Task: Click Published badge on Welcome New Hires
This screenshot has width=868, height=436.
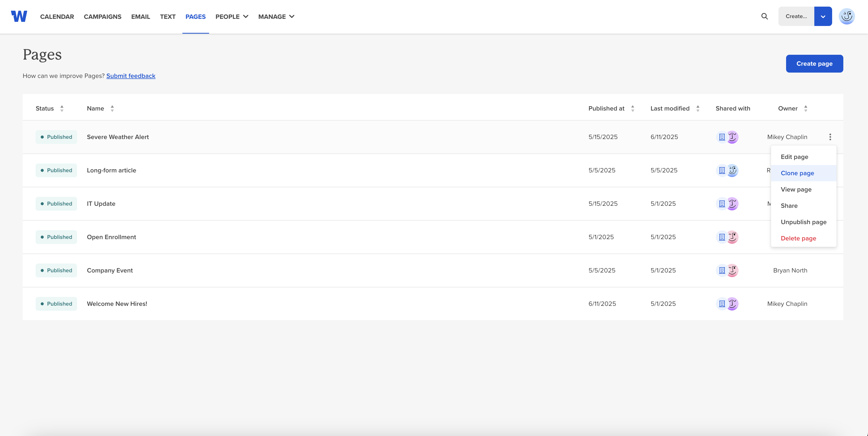Action: click(x=56, y=304)
